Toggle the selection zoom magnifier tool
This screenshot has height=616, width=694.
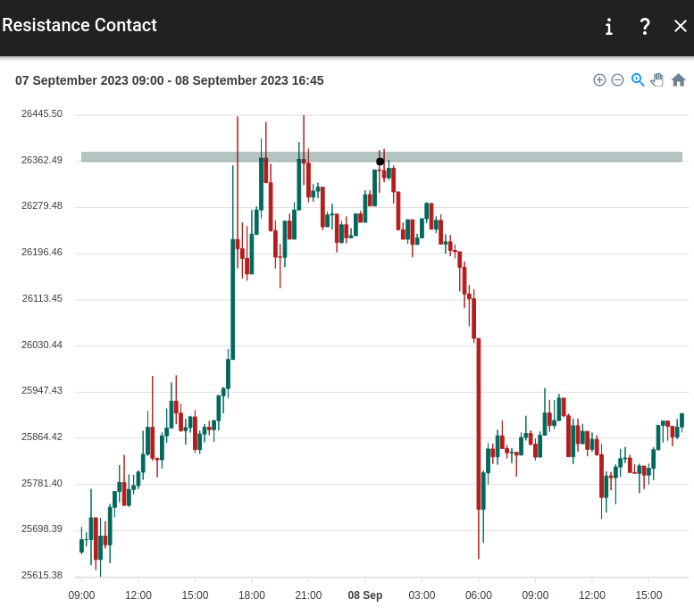(x=638, y=80)
